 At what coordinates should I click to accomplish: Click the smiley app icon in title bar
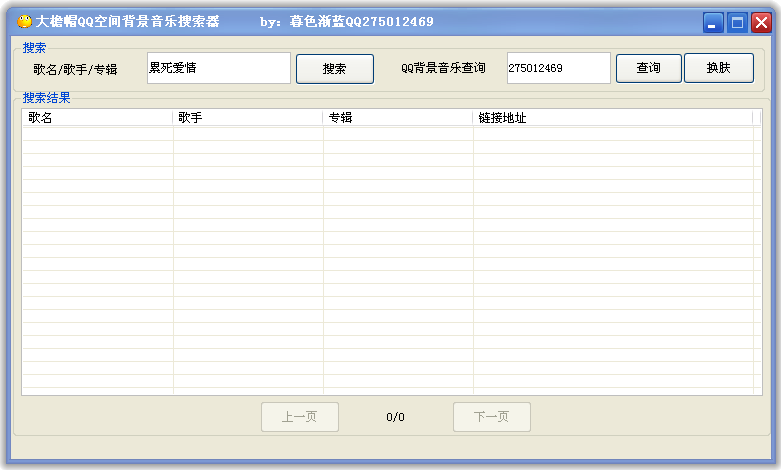click(24, 21)
